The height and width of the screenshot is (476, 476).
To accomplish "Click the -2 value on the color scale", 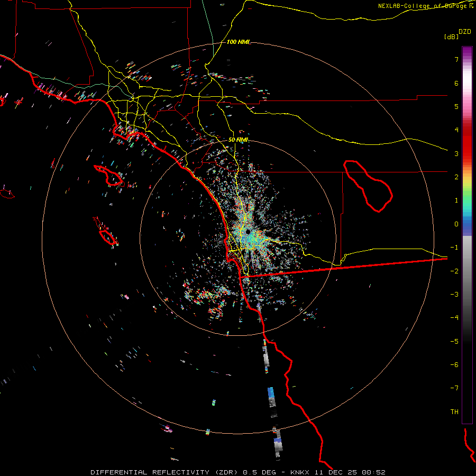I will (x=454, y=271).
